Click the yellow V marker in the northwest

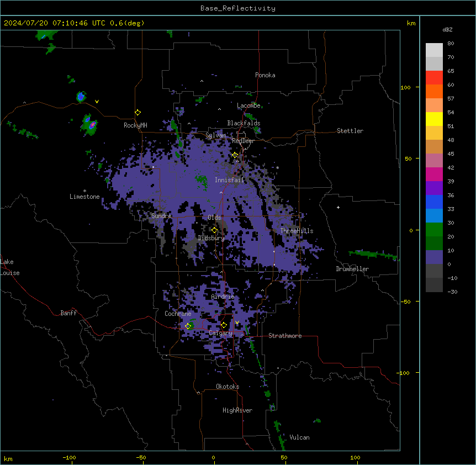[x=97, y=102]
